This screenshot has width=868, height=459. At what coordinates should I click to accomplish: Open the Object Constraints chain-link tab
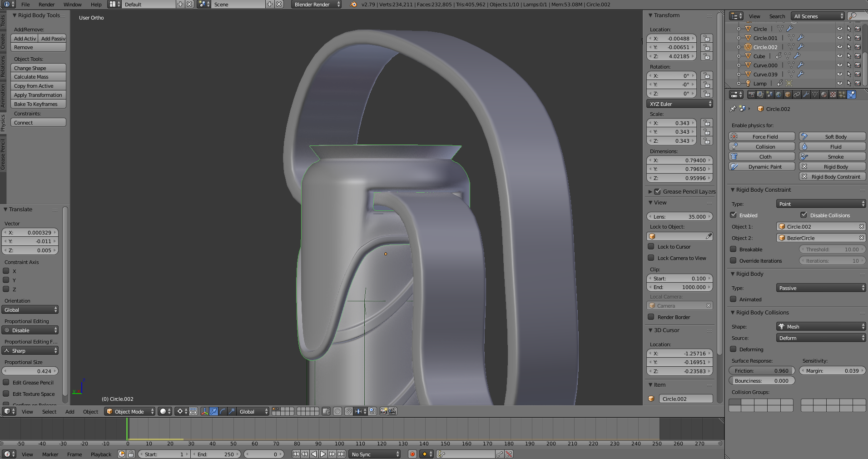[797, 95]
